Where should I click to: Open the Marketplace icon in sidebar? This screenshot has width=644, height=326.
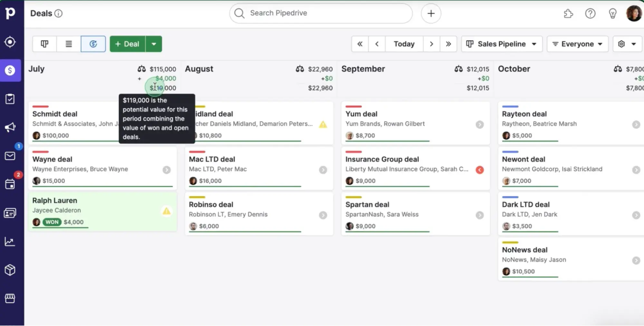10,298
